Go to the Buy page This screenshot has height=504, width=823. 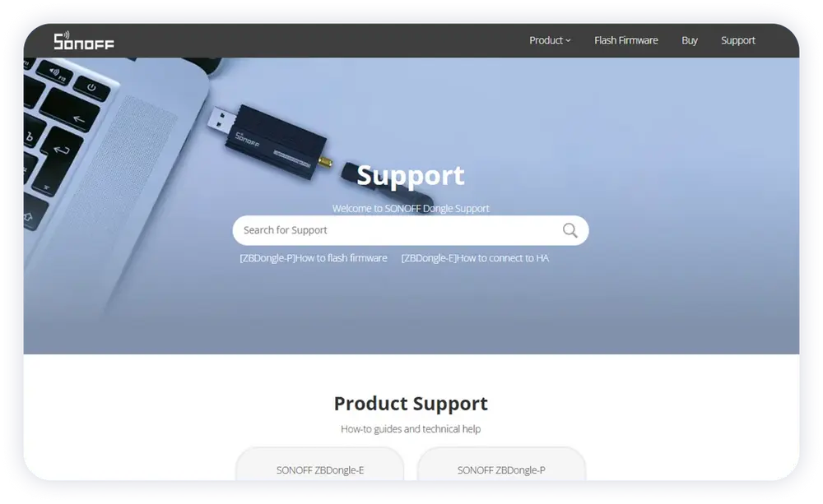(689, 40)
